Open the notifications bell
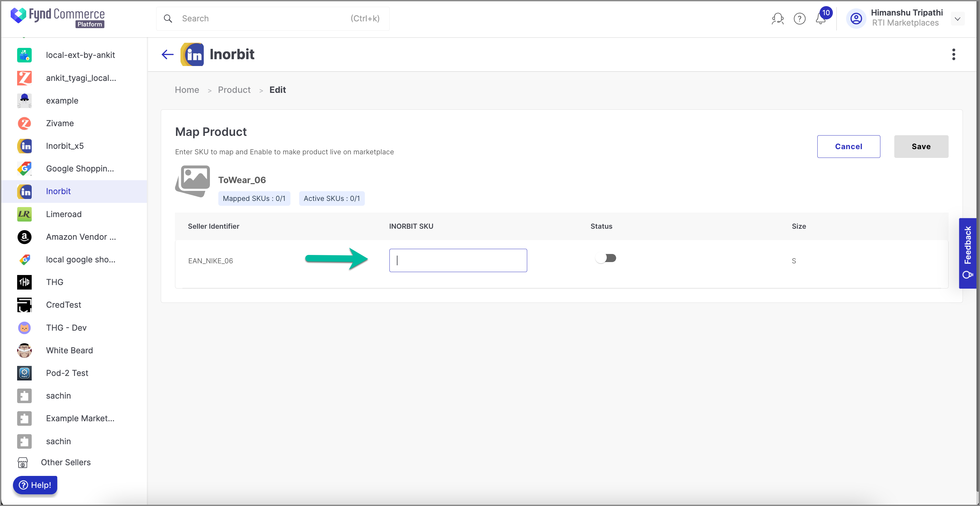Image resolution: width=980 pixels, height=506 pixels. 821,18
